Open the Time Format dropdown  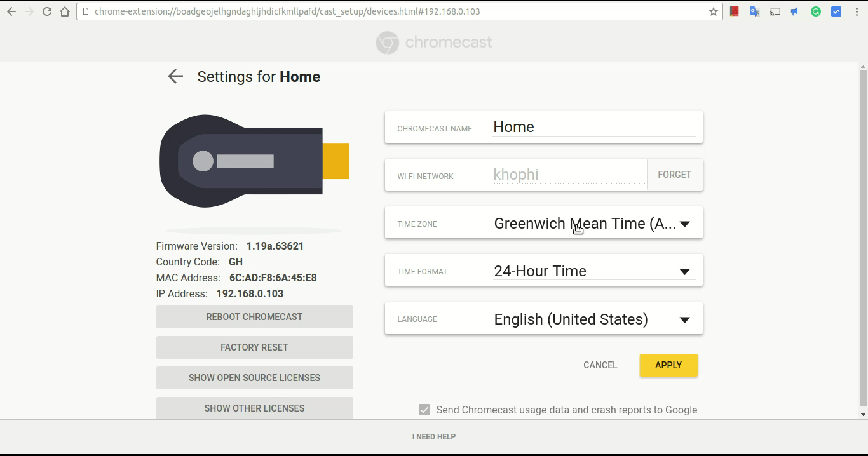(x=684, y=272)
